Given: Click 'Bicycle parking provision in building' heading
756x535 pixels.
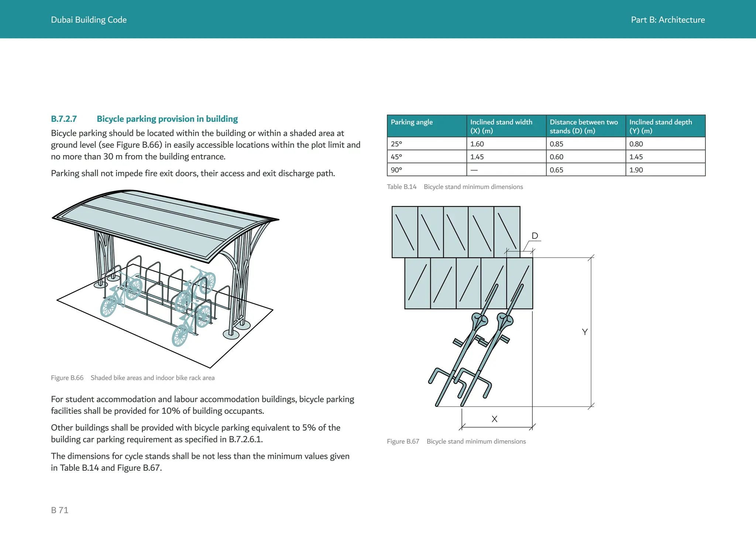Looking at the screenshot, I should (167, 119).
